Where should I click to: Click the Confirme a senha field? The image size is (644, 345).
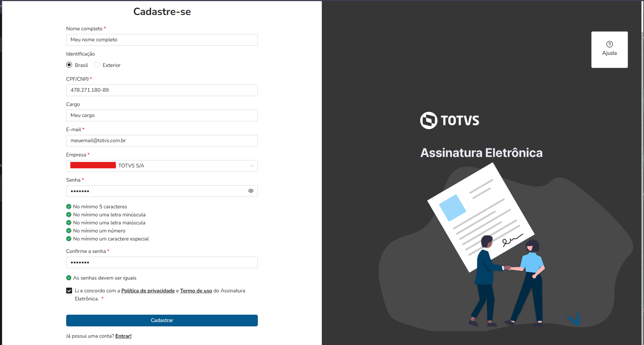point(162,262)
